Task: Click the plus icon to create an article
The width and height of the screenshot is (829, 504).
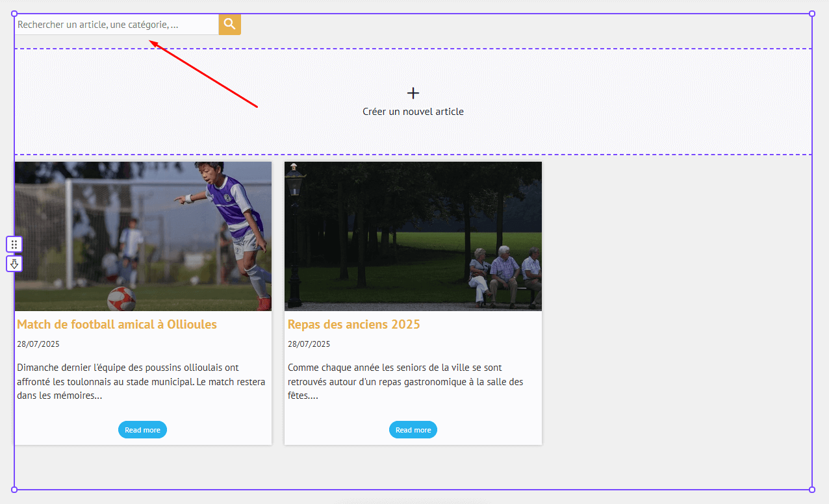Action: pos(413,93)
